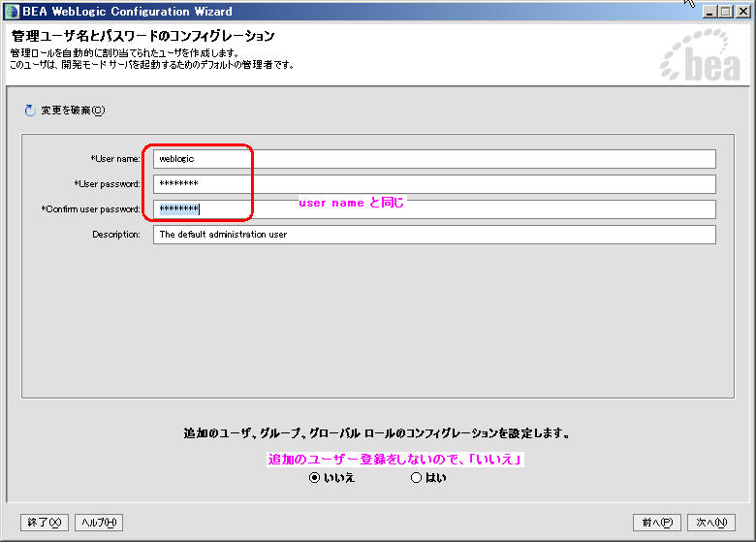Click the BEA WebLogic title bar app icon
Viewport: 756px width, 542px height.
click(x=12, y=11)
